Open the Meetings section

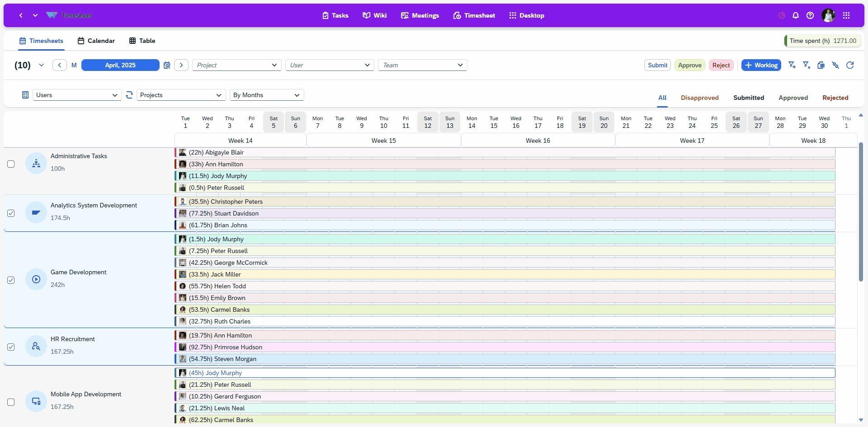(420, 15)
